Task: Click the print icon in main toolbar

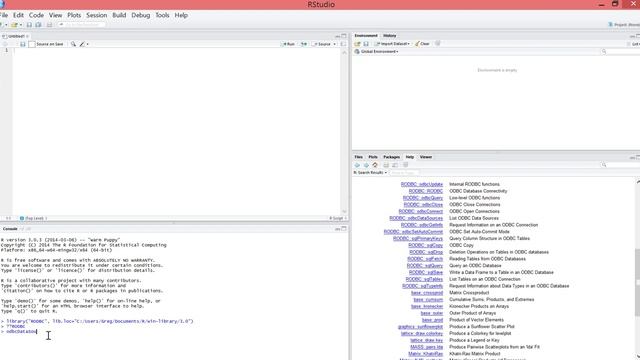Action: 49,25
